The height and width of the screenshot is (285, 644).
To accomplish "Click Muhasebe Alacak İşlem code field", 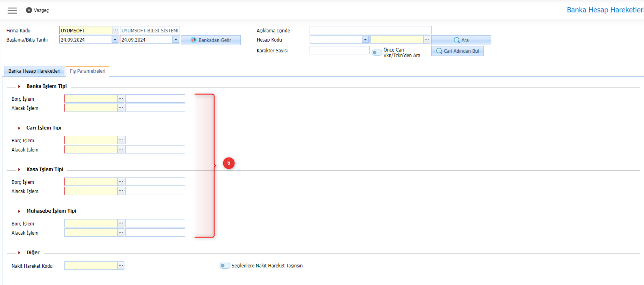I will pos(91,233).
